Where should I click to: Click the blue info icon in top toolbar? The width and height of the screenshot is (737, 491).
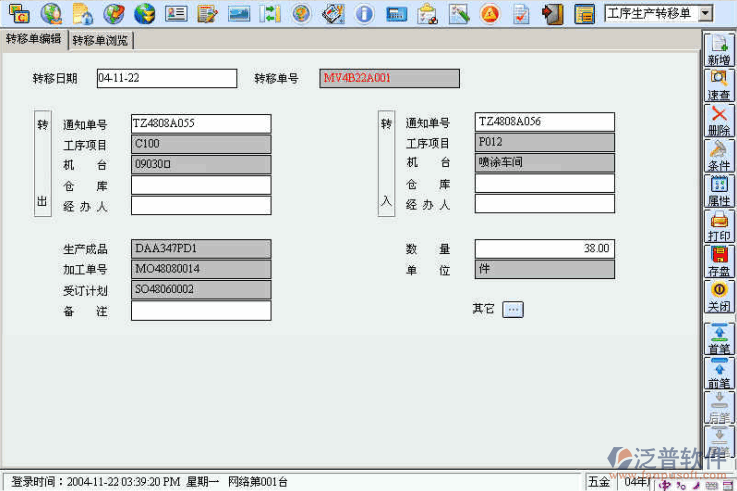pos(364,13)
